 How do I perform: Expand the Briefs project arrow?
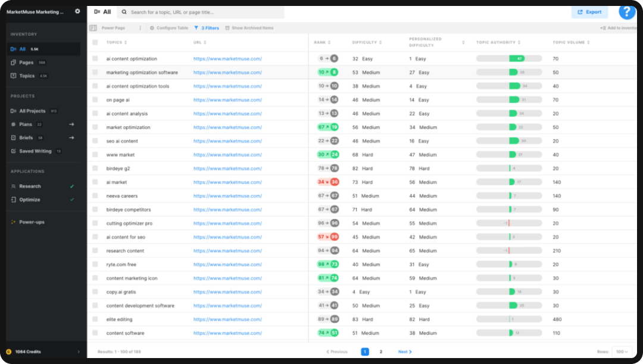pos(70,137)
